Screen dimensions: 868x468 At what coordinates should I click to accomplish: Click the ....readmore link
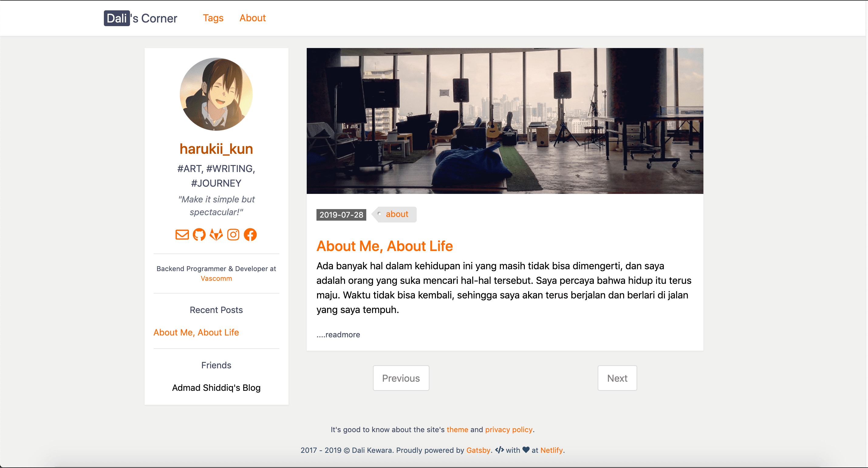coord(338,335)
